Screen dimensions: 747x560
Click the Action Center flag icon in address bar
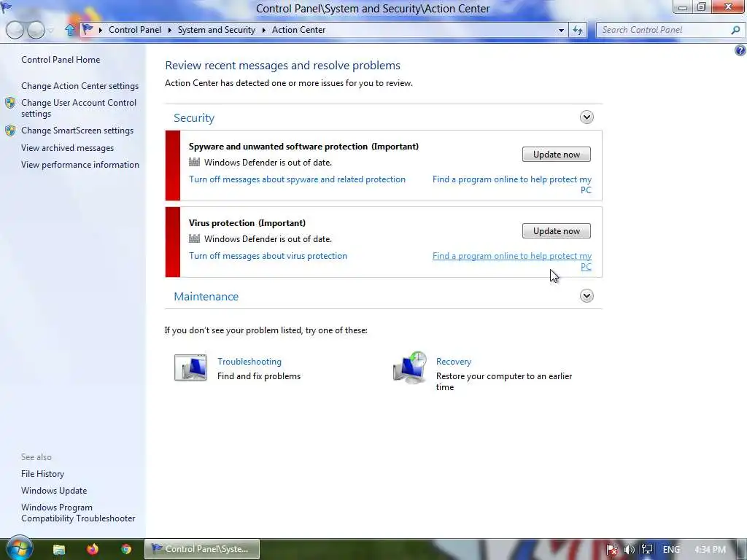click(88, 29)
